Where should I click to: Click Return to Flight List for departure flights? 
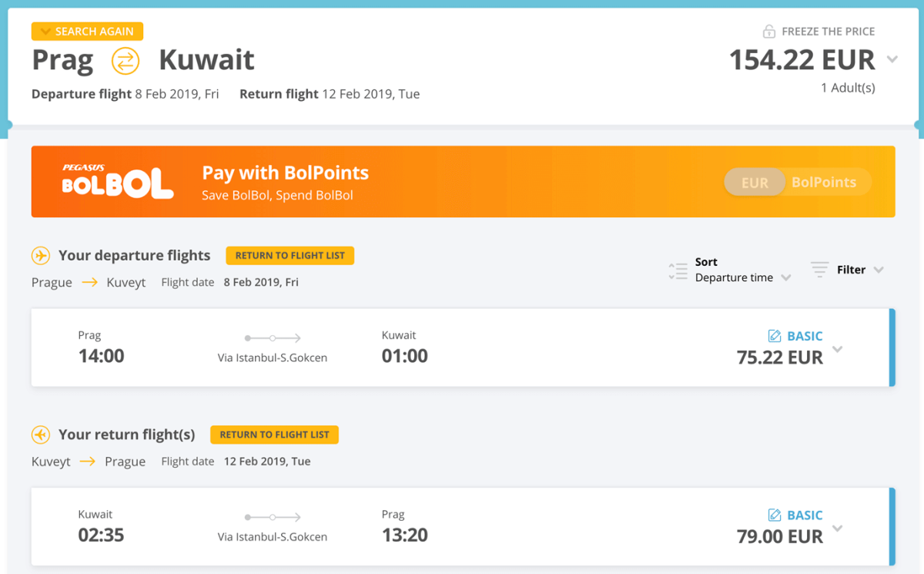290,256
